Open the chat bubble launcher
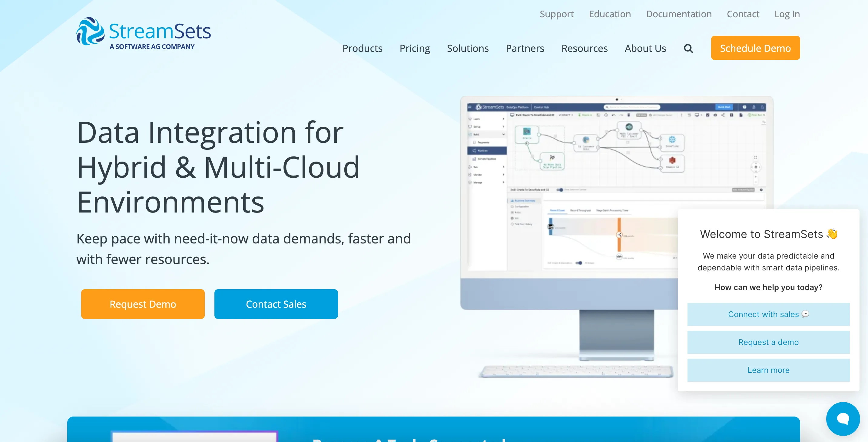The height and width of the screenshot is (442, 868). coord(843,419)
